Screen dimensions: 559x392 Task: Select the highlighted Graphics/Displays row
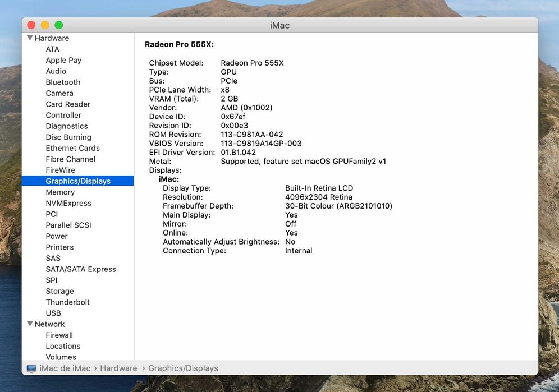pyautogui.click(x=77, y=181)
